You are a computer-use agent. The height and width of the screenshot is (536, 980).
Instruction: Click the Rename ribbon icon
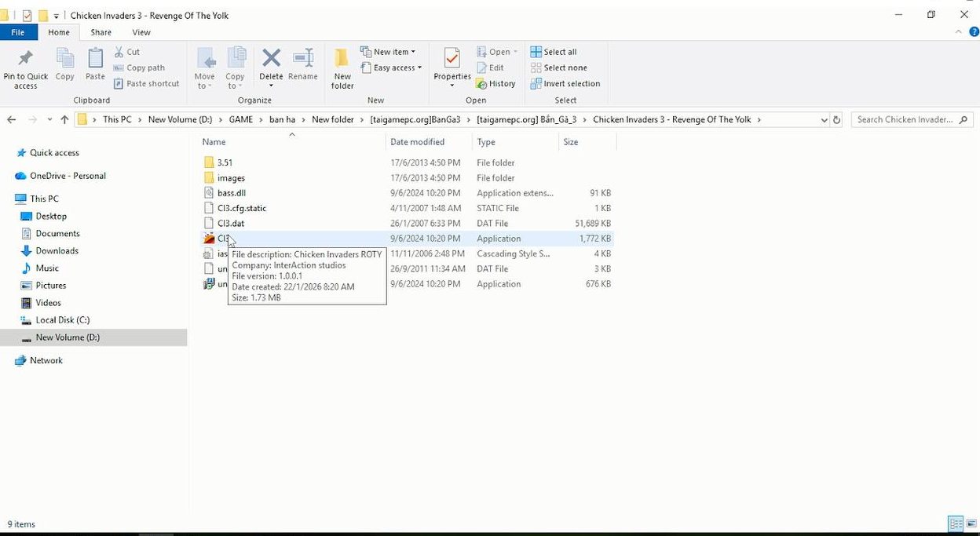point(302,60)
